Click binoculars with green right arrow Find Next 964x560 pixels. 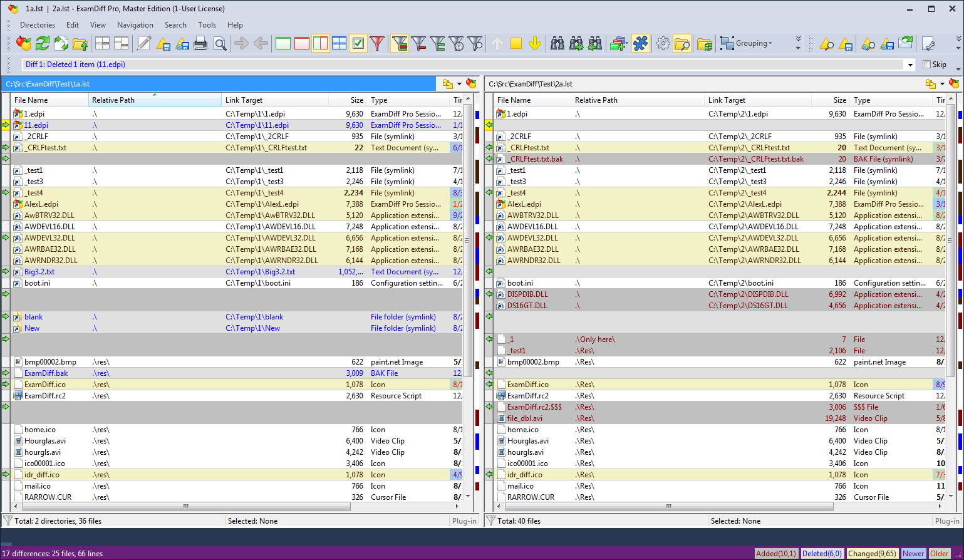(576, 43)
